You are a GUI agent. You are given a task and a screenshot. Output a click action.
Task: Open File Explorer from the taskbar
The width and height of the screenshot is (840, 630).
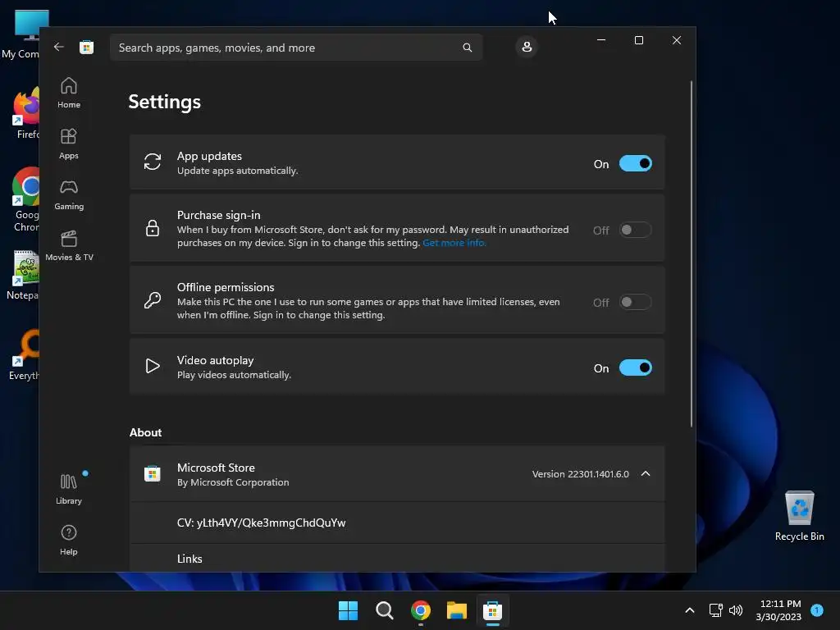pos(457,610)
